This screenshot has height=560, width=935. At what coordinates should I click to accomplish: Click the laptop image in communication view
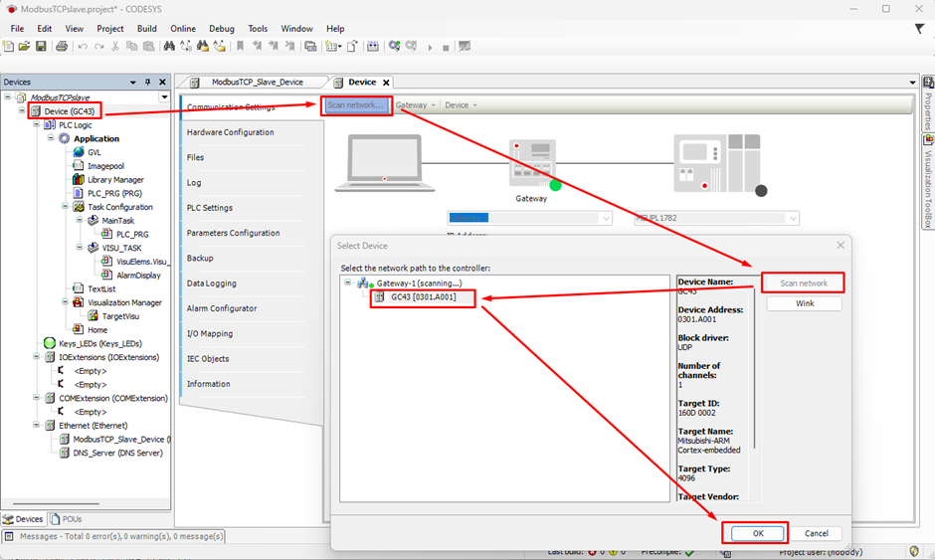(385, 163)
